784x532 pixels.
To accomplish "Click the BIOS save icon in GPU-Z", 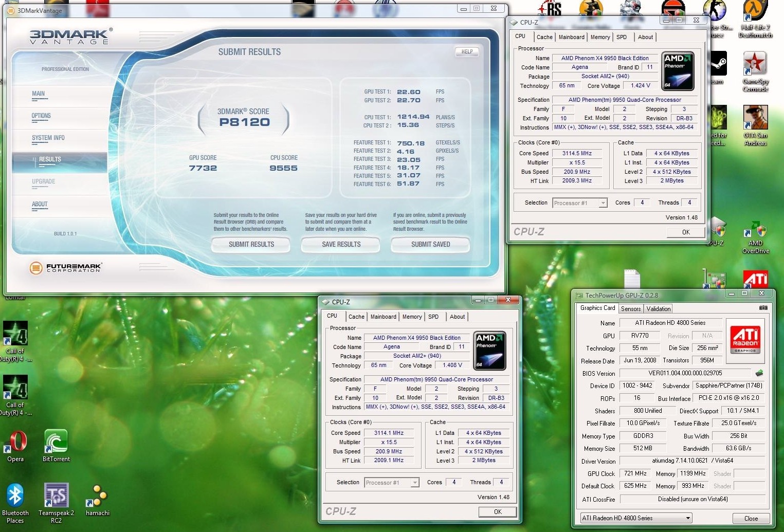I will [759, 373].
